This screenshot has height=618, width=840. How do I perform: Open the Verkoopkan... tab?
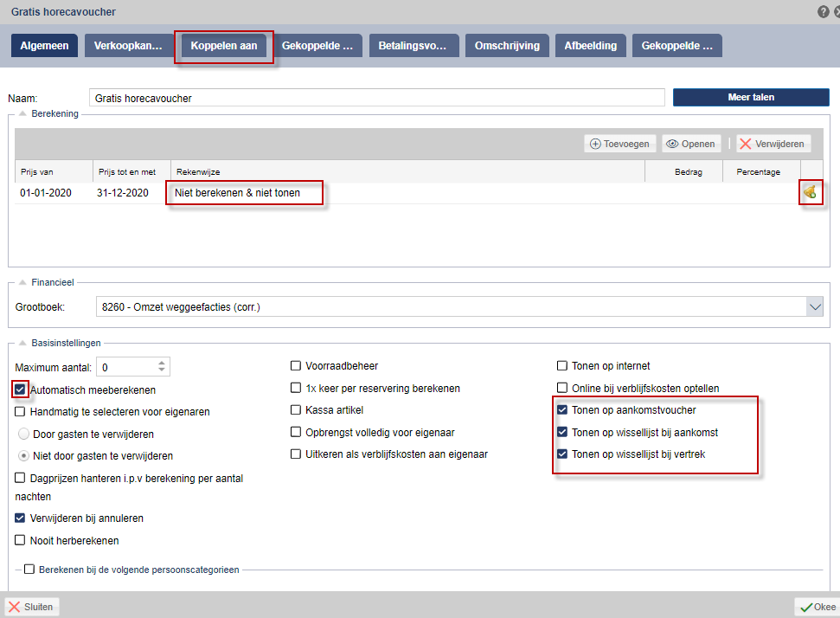point(128,46)
